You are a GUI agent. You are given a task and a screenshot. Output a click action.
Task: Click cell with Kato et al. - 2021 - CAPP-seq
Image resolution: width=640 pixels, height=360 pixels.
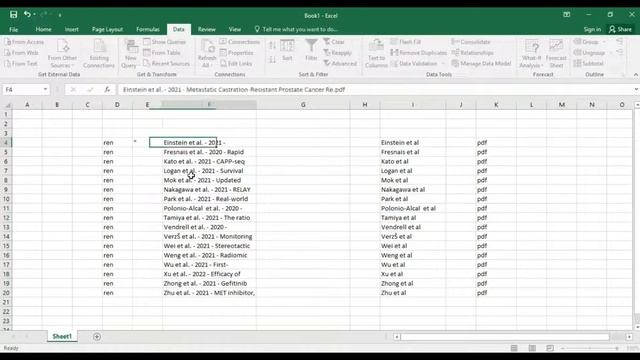tap(209, 161)
